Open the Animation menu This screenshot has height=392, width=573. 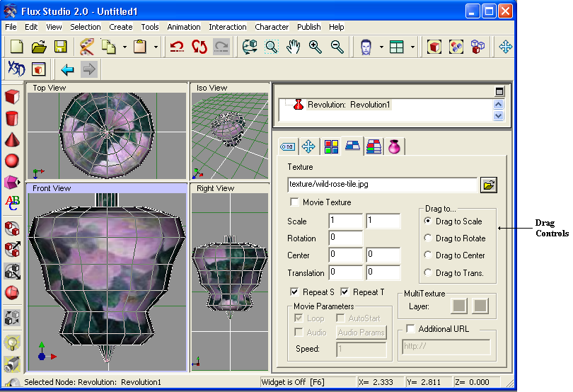click(184, 27)
